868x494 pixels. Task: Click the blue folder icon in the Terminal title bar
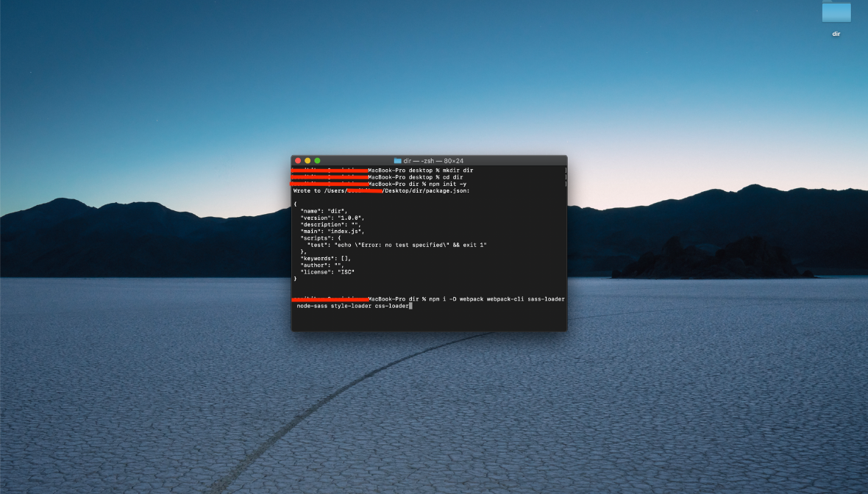click(398, 161)
